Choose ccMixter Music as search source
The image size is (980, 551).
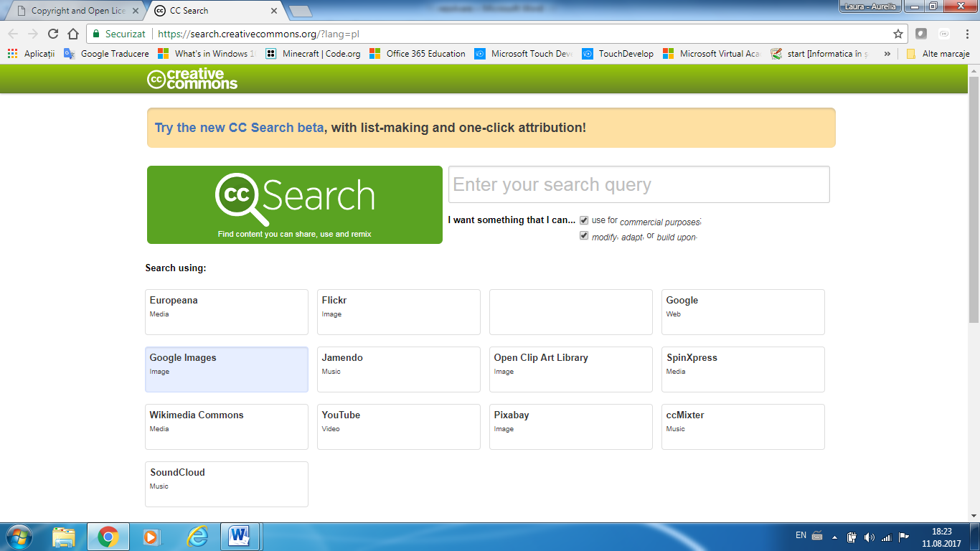[743, 427]
